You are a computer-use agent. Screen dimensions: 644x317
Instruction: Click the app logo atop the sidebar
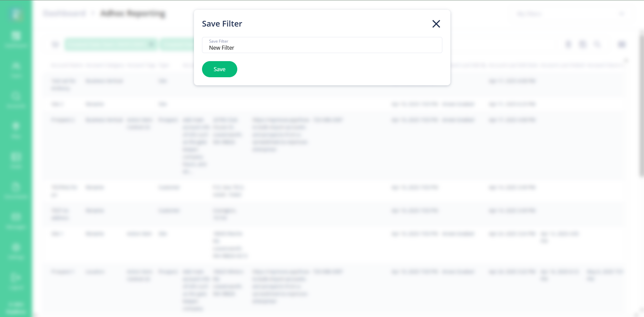(16, 14)
